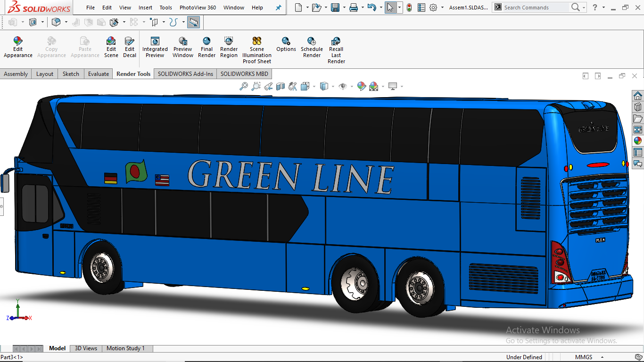Open File Explorer in the task pane
This screenshot has width=644, height=362.
pyautogui.click(x=638, y=118)
